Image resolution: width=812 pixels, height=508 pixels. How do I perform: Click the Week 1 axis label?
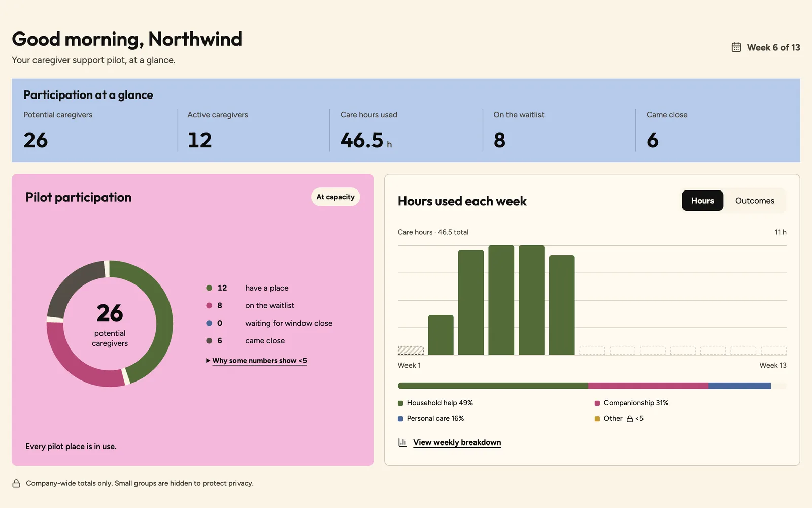409,365
